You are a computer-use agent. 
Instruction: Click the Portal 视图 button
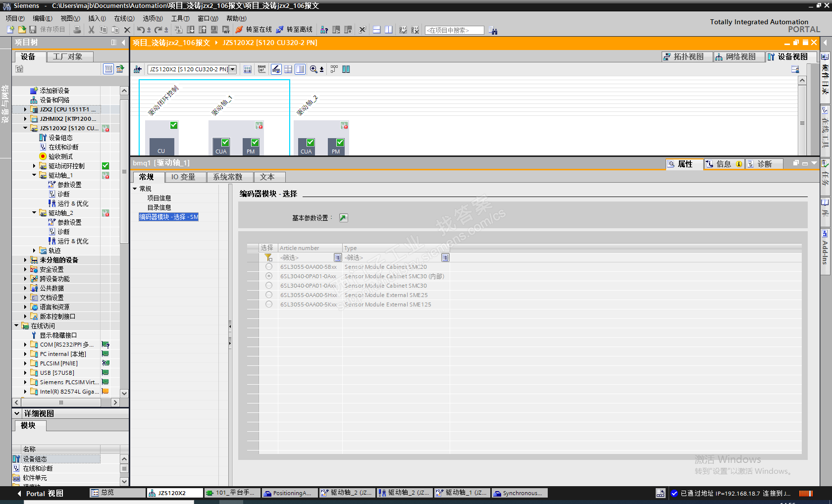[x=41, y=494]
